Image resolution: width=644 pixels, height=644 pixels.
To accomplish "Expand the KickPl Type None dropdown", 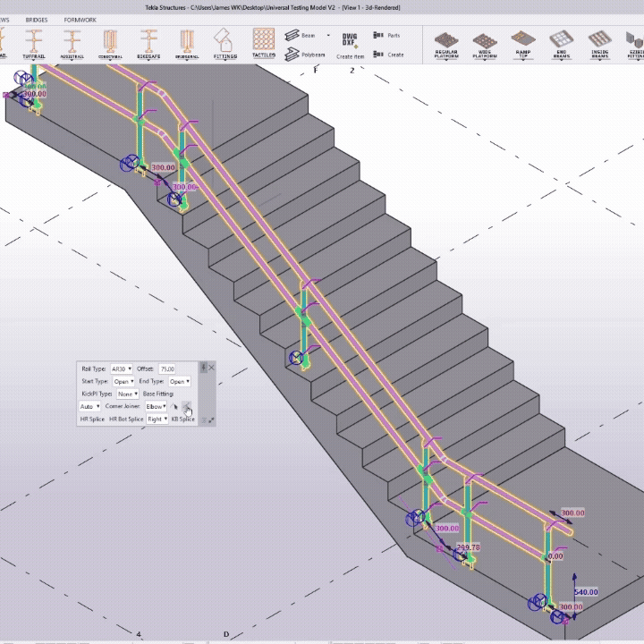I will (x=127, y=394).
